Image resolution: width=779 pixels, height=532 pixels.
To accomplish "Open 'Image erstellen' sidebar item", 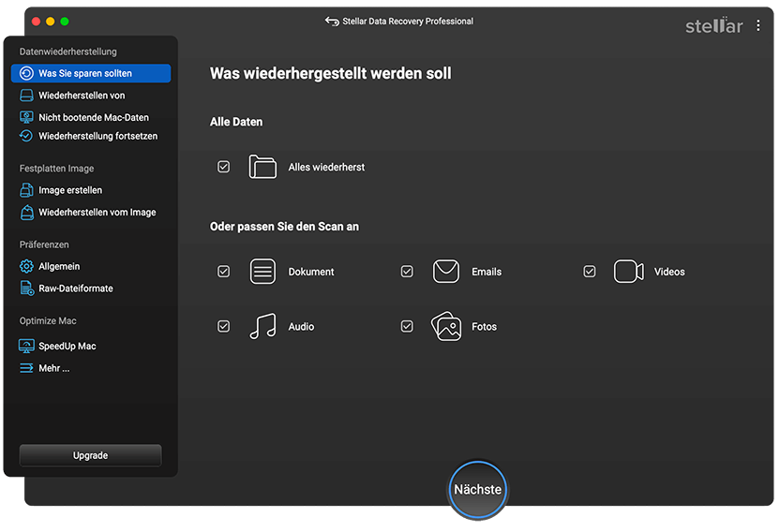I will tap(91, 190).
